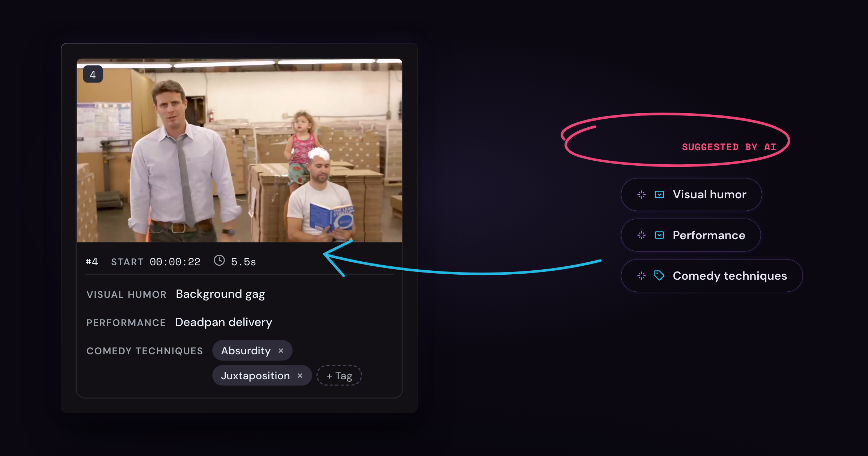Click dropdown field icon next to Performance
This screenshot has height=456, width=868.
[659, 235]
